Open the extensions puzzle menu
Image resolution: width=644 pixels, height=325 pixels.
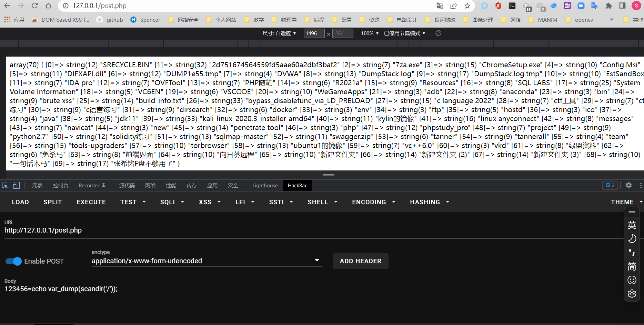pyautogui.click(x=608, y=6)
